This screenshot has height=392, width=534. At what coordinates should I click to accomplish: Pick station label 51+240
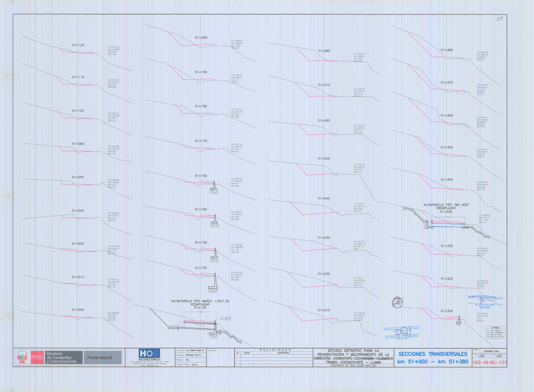(x=324, y=199)
